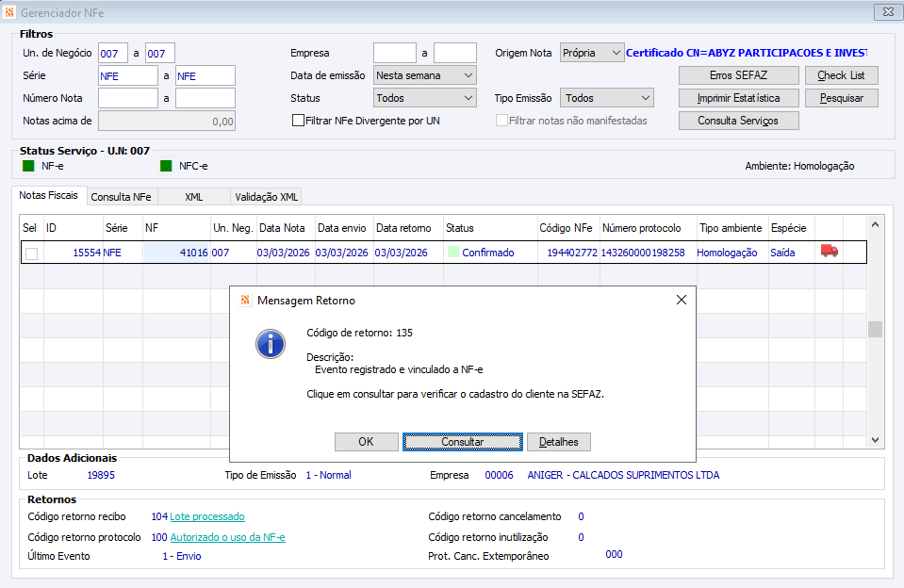Switch to the Notas Fiscais tab
Image resolution: width=904 pixels, height=588 pixels.
click(x=48, y=195)
